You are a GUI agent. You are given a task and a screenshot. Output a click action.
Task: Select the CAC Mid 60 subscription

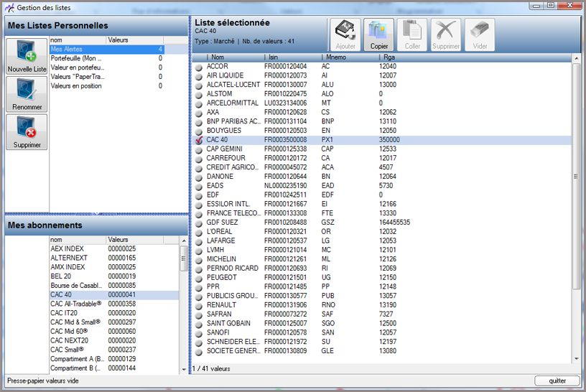click(x=114, y=332)
